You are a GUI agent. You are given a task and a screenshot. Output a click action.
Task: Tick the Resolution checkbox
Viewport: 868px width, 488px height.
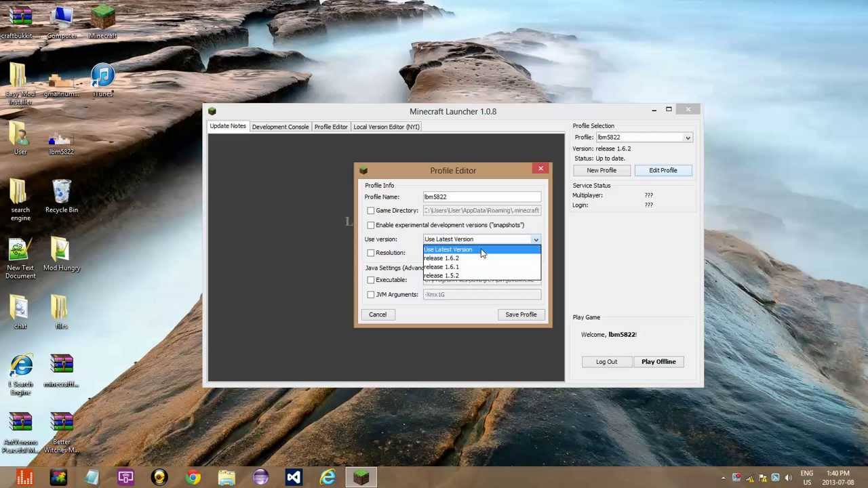[371, 253]
